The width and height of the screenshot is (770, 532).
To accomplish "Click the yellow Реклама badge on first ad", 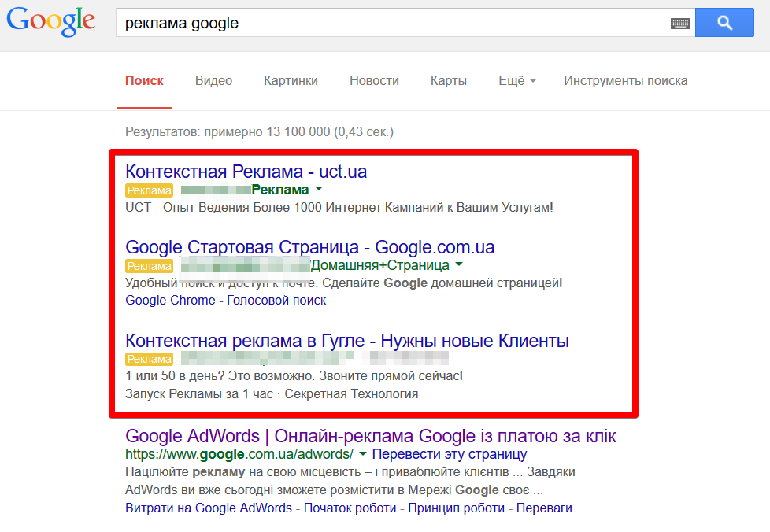I will pos(148,190).
